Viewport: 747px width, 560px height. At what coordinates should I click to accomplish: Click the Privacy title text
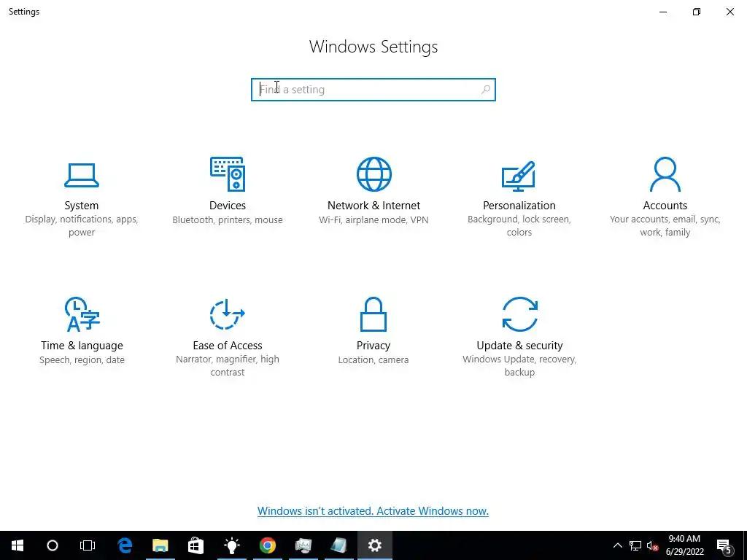[373, 346]
